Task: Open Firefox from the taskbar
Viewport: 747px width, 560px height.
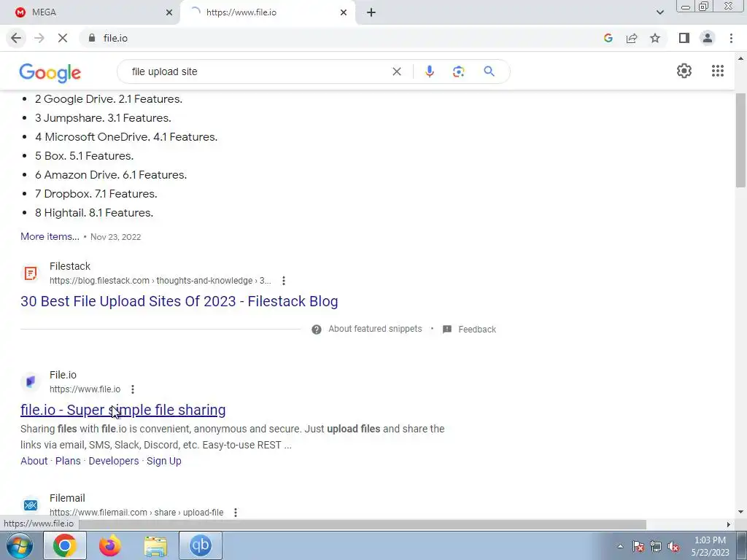Action: pos(110,545)
